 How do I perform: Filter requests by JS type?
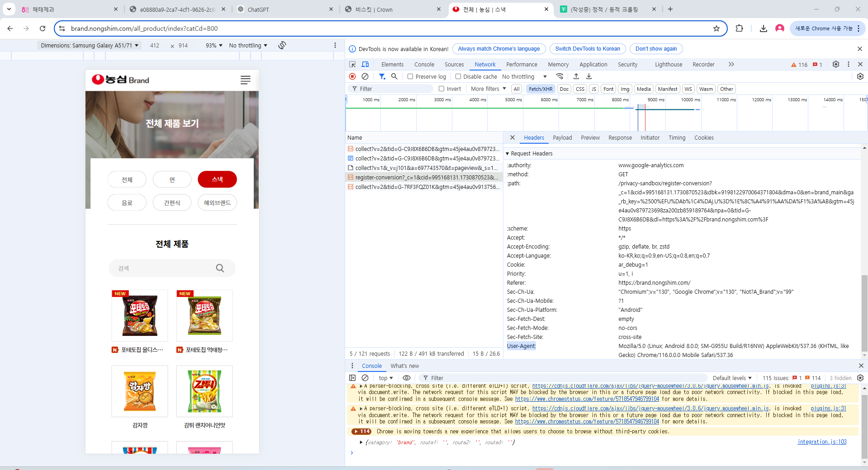(x=594, y=89)
